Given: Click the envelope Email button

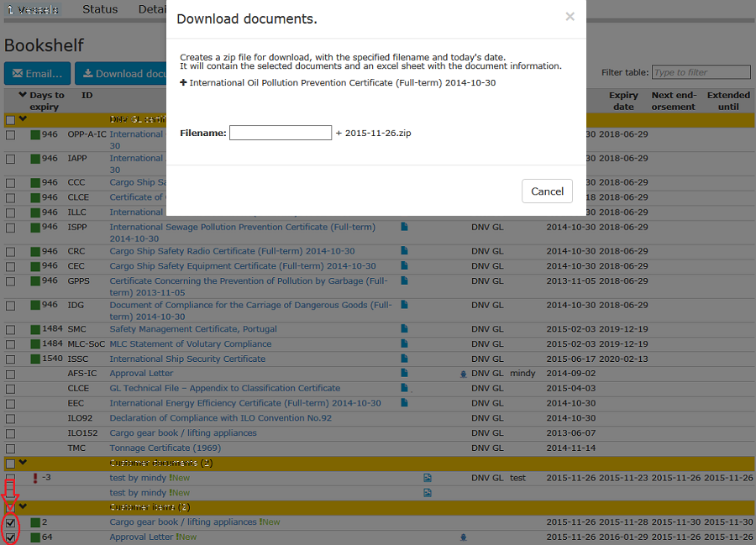Looking at the screenshot, I should click(x=37, y=74).
